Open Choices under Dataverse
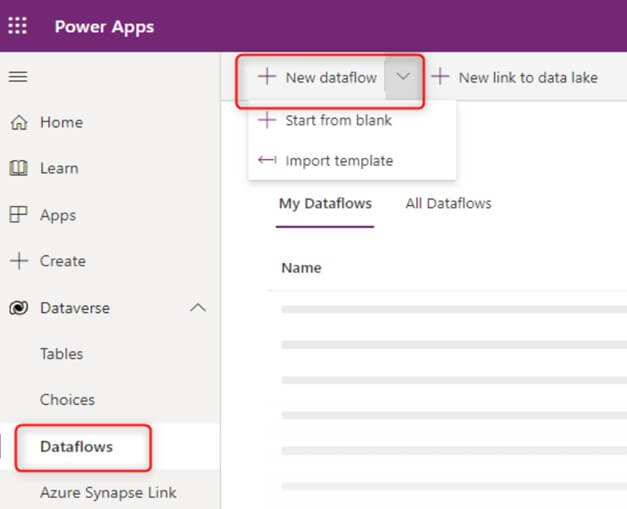 pos(67,400)
